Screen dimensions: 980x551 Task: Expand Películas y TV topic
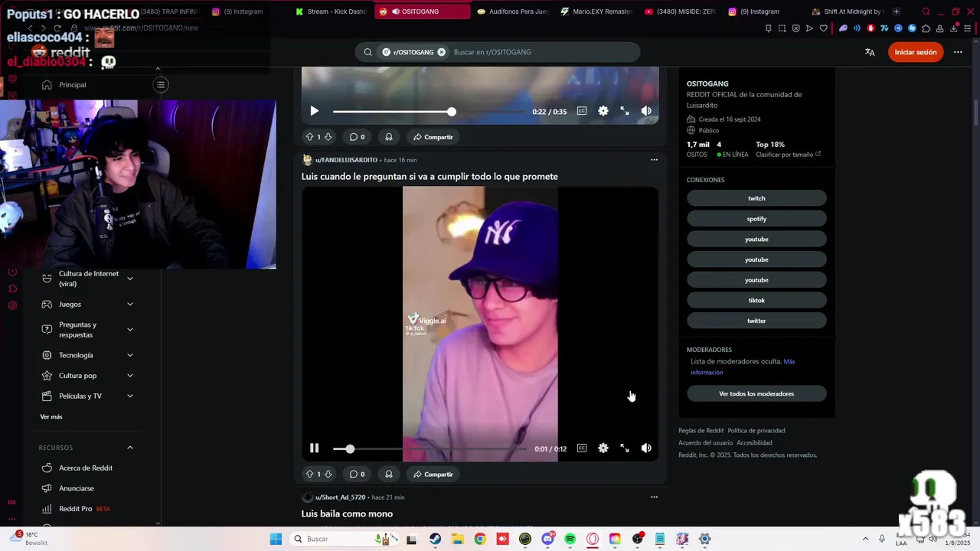pos(130,396)
